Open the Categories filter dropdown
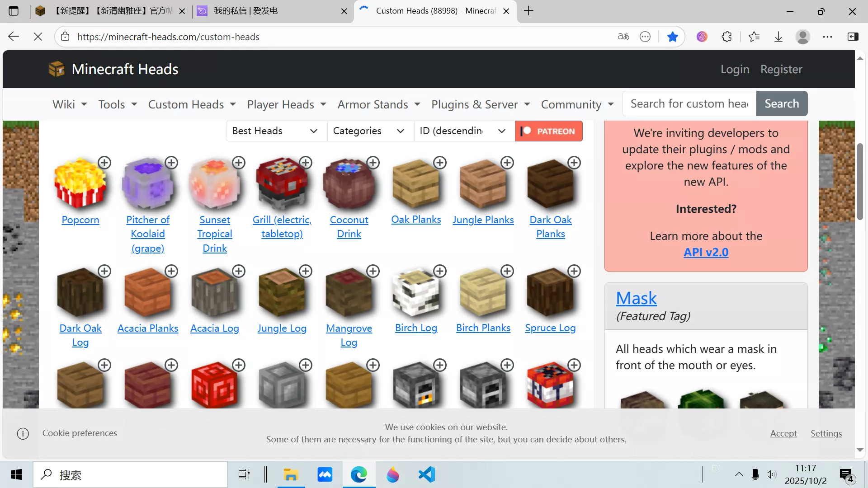This screenshot has width=868, height=488. tap(369, 131)
